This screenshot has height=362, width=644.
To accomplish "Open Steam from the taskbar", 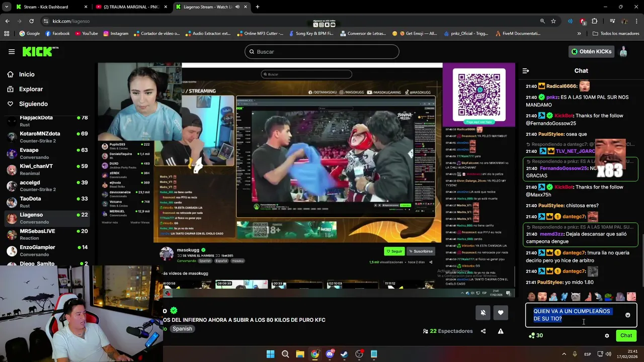I will [344, 354].
